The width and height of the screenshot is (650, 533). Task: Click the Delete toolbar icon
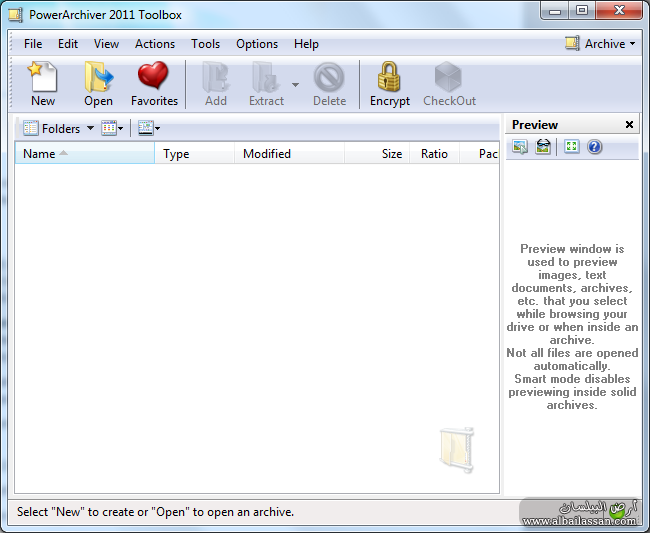329,77
